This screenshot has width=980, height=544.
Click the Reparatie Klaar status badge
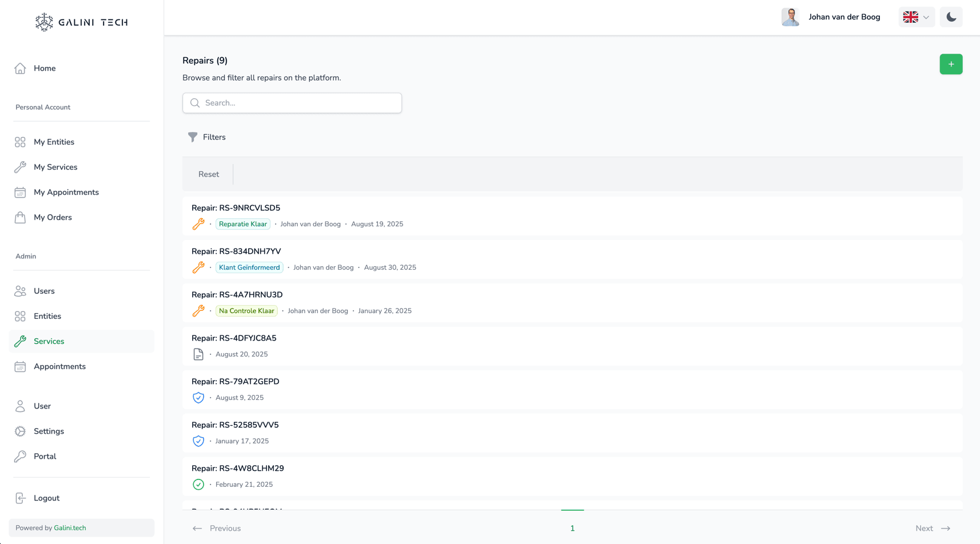pos(243,223)
